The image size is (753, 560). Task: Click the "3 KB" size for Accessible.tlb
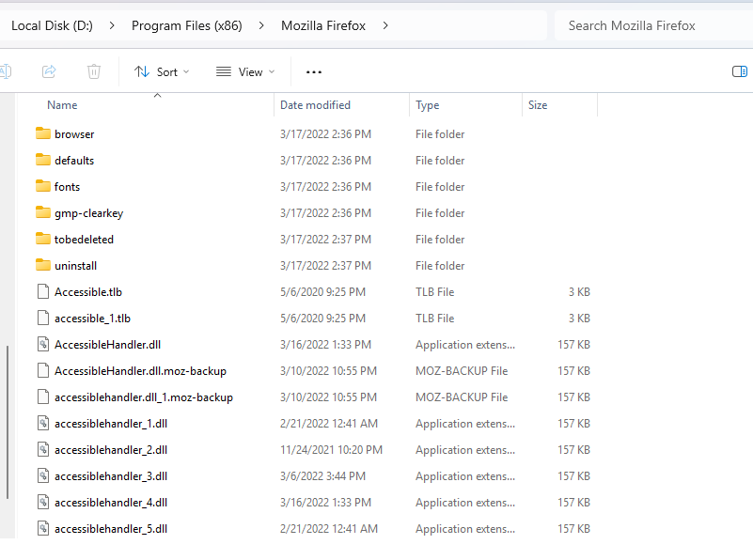(x=579, y=292)
